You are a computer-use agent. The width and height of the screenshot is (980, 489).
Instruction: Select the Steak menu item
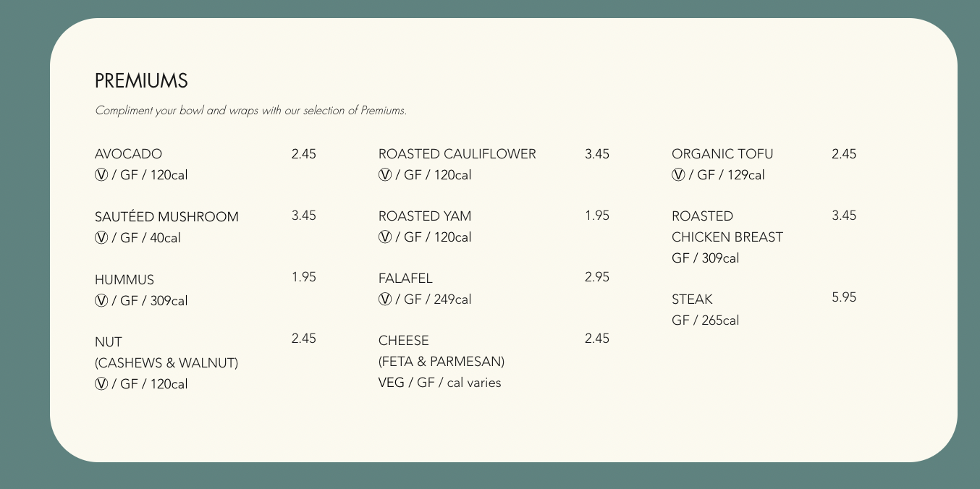(692, 299)
